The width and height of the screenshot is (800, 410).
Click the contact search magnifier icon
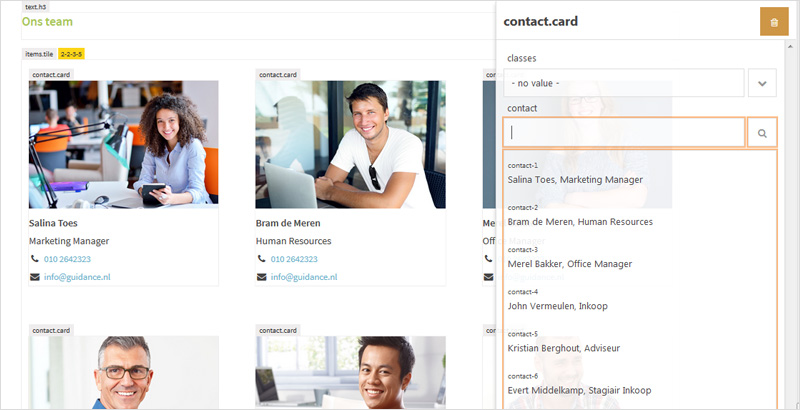tap(762, 133)
